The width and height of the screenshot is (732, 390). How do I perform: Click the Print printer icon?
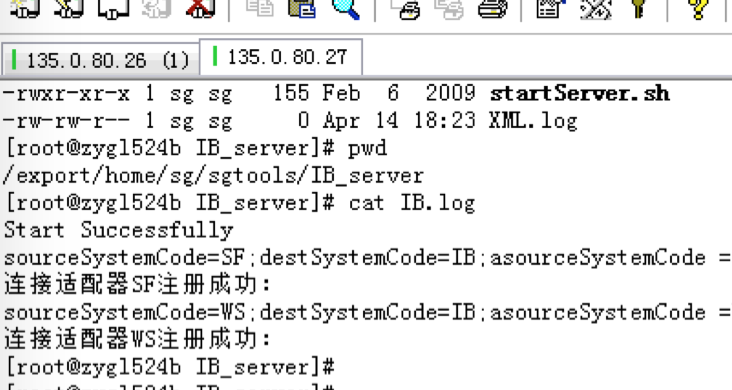tap(493, 9)
